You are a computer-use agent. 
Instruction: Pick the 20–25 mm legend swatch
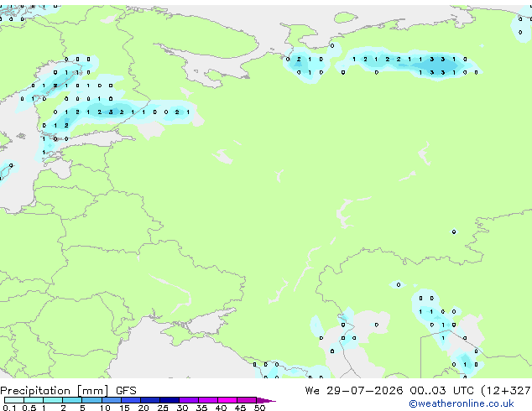pos(150,400)
